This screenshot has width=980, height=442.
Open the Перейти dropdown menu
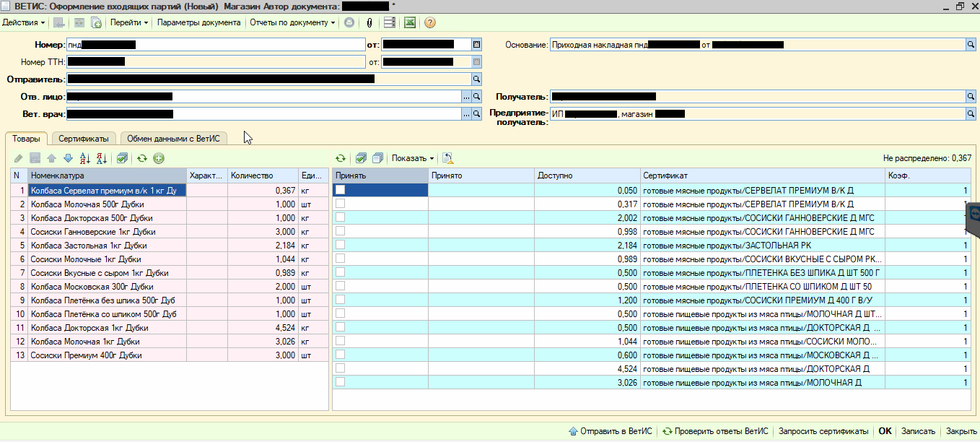[x=129, y=22]
